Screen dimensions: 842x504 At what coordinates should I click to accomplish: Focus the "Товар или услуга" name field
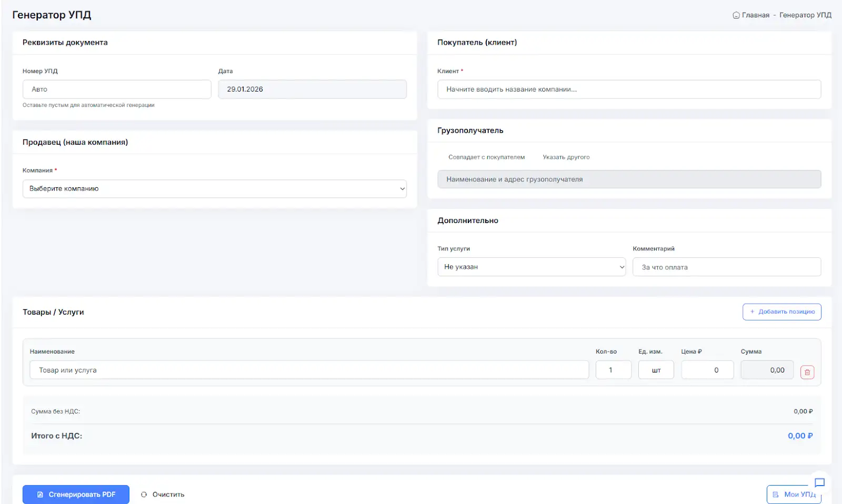pos(309,370)
